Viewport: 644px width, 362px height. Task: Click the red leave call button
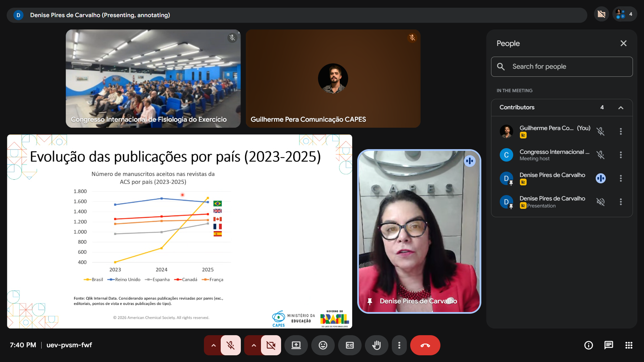coord(425,345)
